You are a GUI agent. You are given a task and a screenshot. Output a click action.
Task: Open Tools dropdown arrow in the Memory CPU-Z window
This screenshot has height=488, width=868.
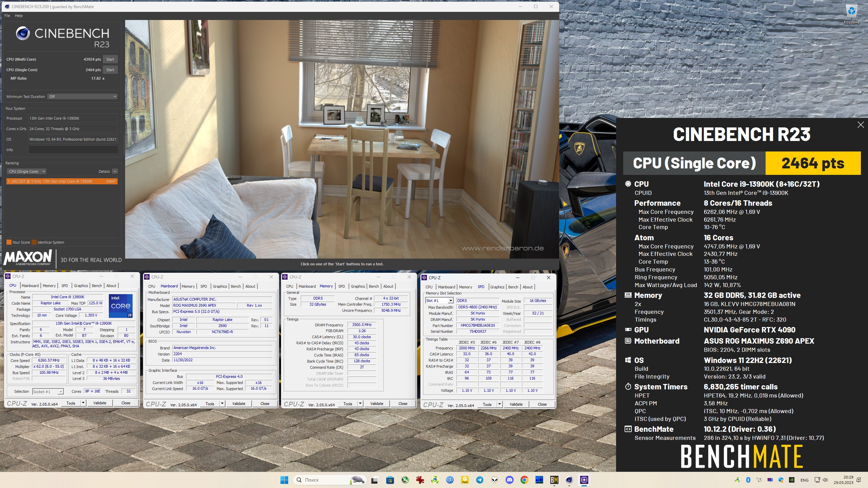(x=360, y=404)
